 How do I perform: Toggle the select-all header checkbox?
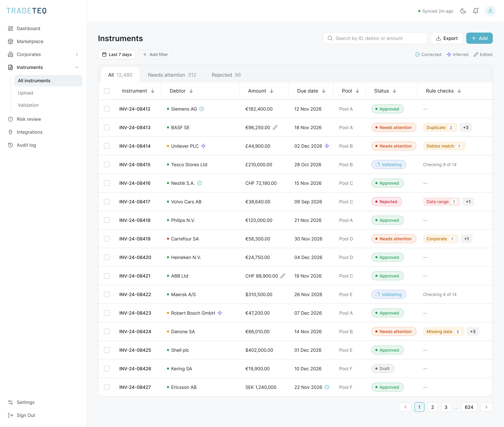pos(107,91)
